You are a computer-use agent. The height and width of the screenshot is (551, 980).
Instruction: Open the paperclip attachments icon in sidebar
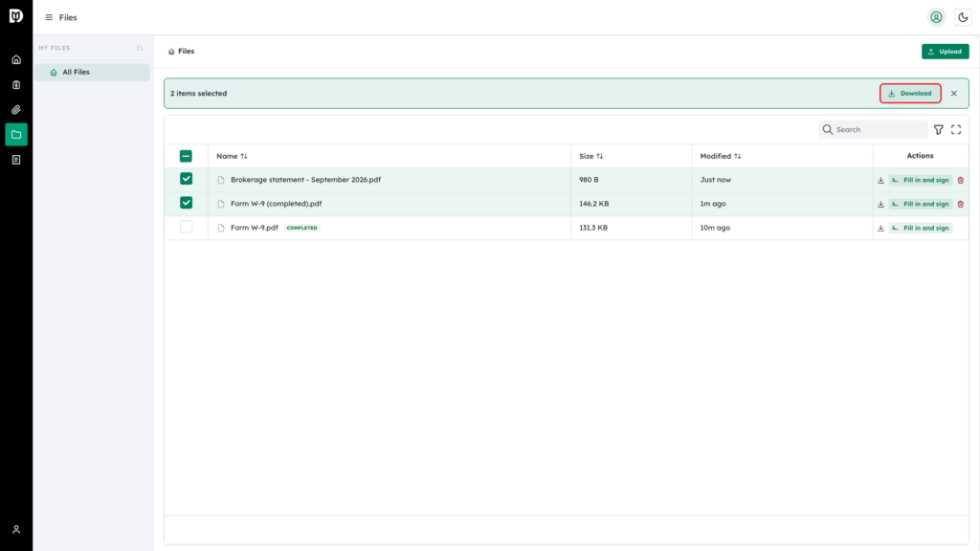[16, 110]
